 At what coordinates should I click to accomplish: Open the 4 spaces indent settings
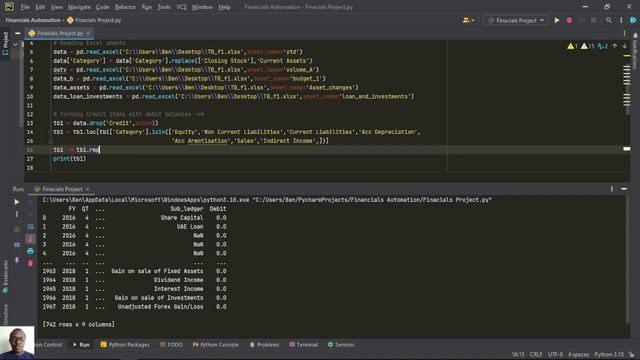pos(578,355)
